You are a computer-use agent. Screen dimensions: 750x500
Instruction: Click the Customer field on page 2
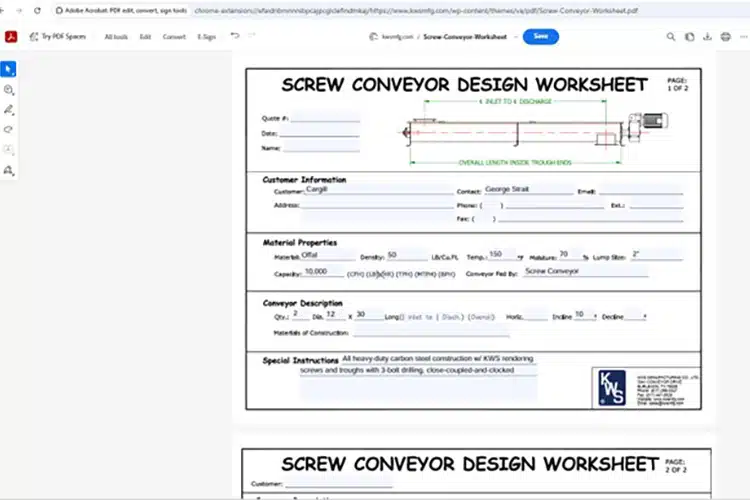pyautogui.click(x=339, y=482)
